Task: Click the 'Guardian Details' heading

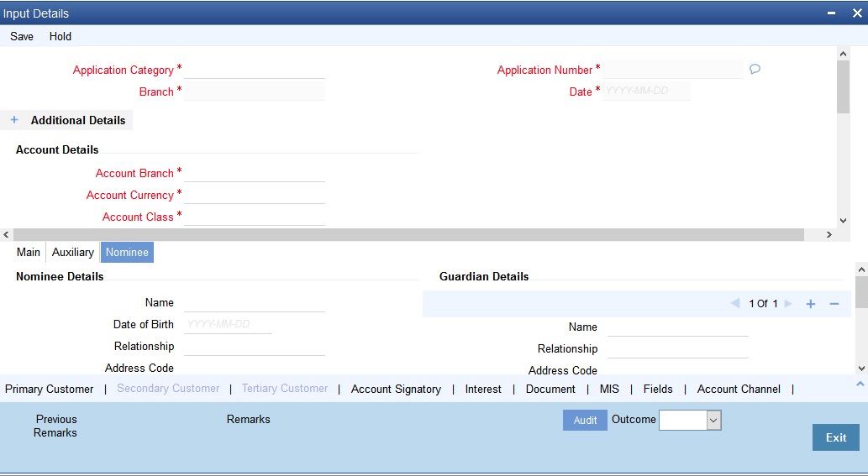Action: click(484, 276)
